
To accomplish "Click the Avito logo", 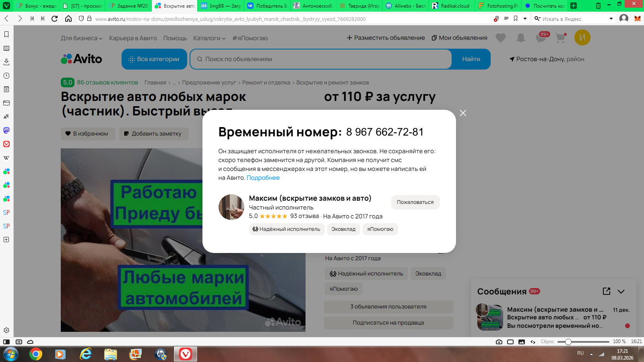I will coord(81,59).
